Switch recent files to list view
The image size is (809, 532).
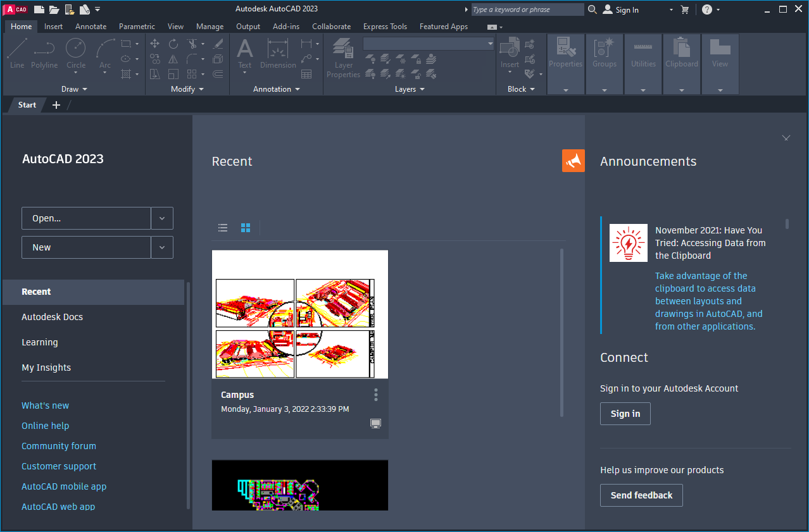point(223,228)
